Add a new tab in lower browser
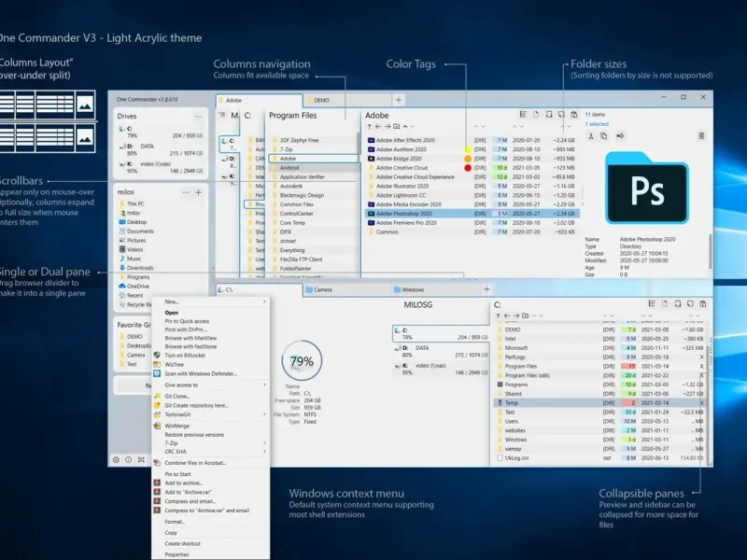 coord(486,289)
